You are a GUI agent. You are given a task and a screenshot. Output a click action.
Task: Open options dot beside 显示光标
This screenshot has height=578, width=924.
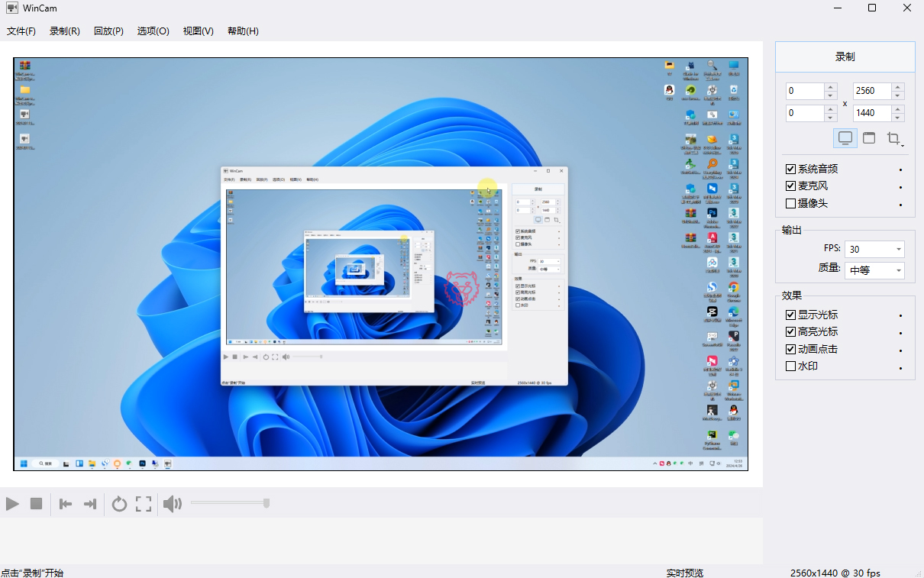(x=901, y=315)
